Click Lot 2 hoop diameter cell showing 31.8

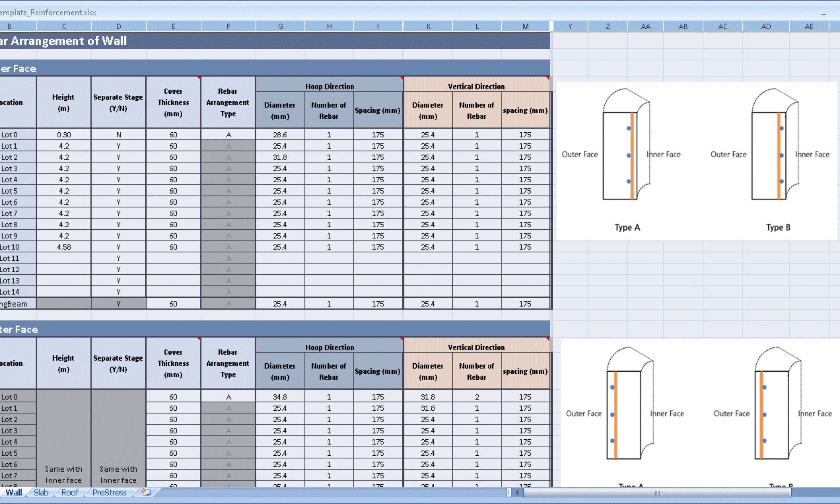coord(280,157)
